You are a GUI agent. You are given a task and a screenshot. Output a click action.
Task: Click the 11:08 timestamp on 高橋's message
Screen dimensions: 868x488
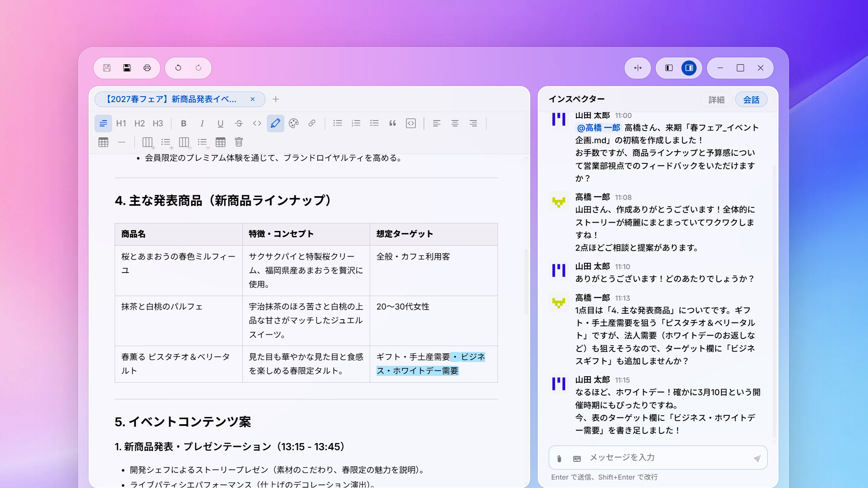click(x=623, y=197)
